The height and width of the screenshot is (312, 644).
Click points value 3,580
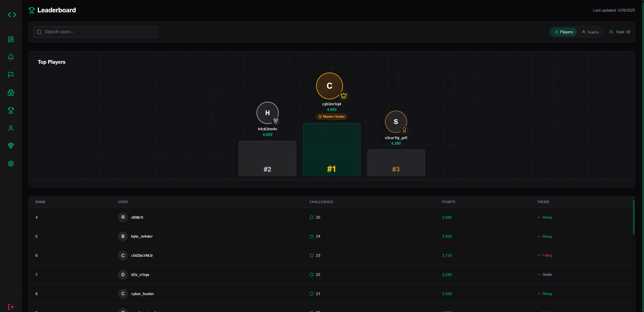coord(447,275)
